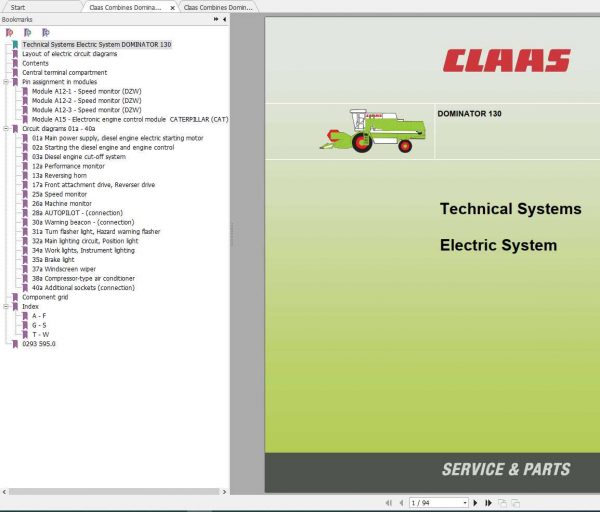
Task: Click the second blue bookmark toolbar icon
Action: click(x=28, y=33)
